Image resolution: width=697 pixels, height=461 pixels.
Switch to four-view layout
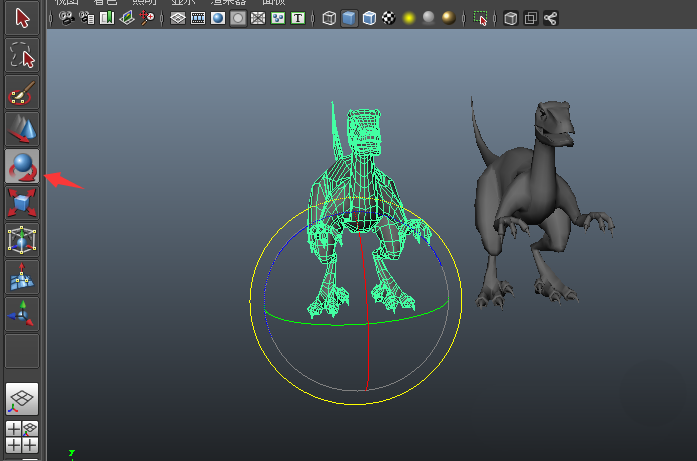(22, 436)
